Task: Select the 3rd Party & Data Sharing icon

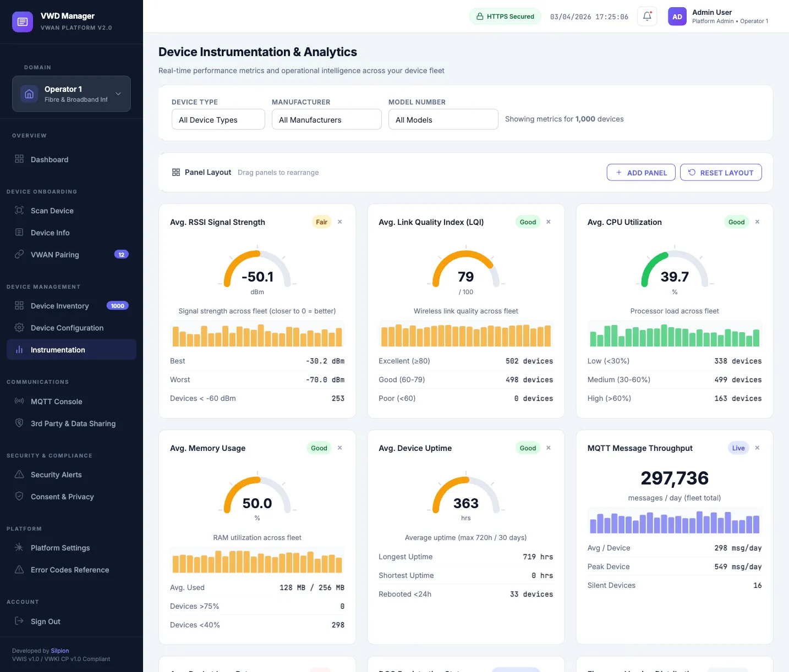Action: point(19,423)
